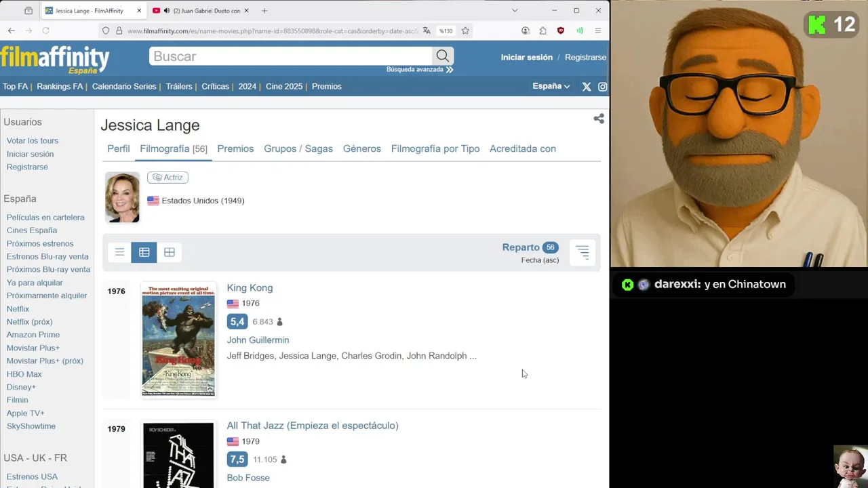
Task: Open the Firefox account icon
Action: (x=526, y=30)
